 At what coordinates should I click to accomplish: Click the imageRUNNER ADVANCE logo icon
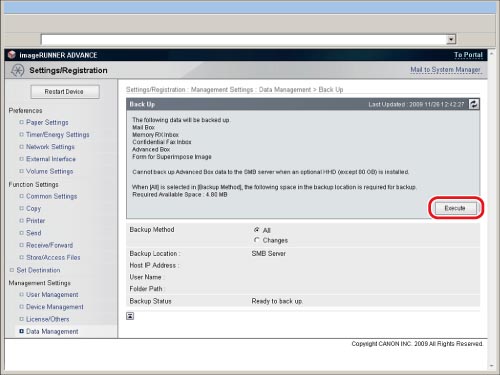(12, 54)
